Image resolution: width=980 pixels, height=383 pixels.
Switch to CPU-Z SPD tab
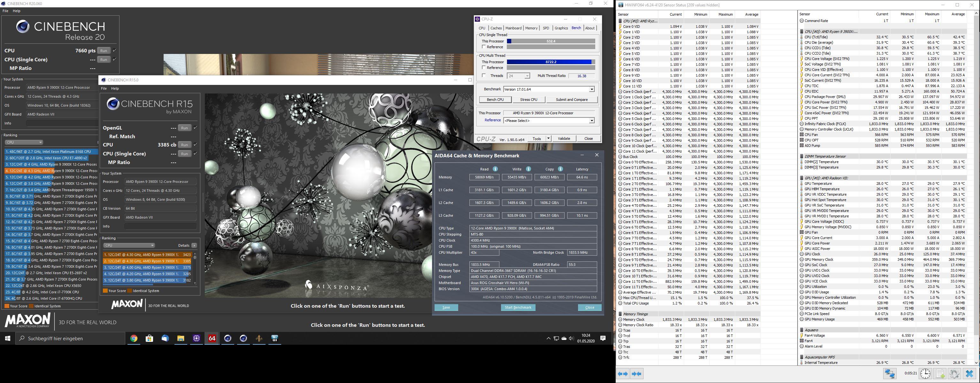pos(546,28)
